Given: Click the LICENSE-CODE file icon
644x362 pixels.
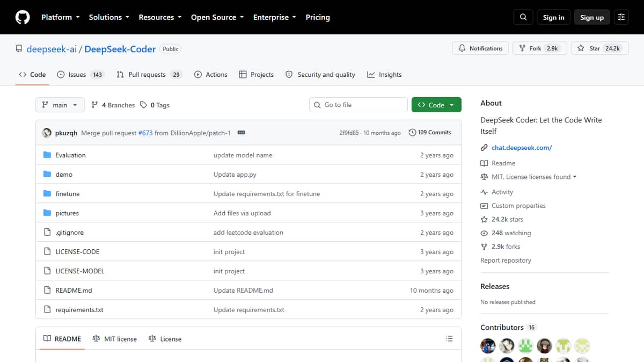Looking at the screenshot, I should pyautogui.click(x=47, y=252).
